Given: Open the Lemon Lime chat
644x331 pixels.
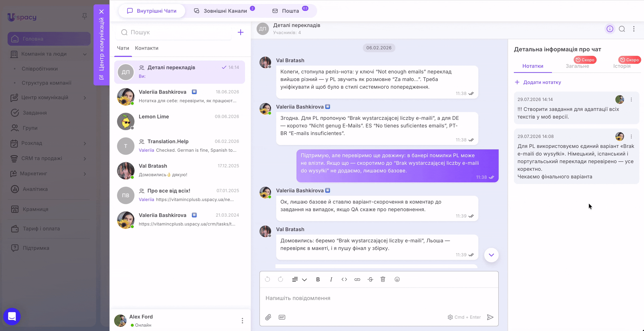Looking at the screenshot, I should (x=180, y=121).
